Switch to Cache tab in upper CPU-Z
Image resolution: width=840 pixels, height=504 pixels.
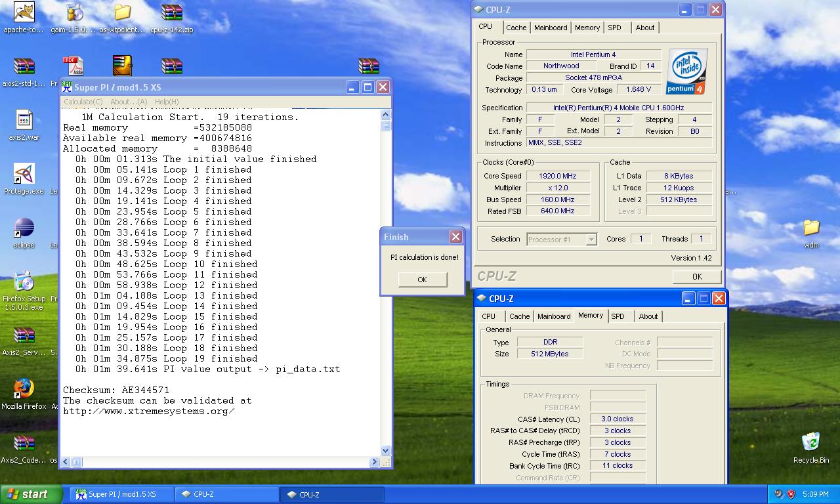point(516,28)
